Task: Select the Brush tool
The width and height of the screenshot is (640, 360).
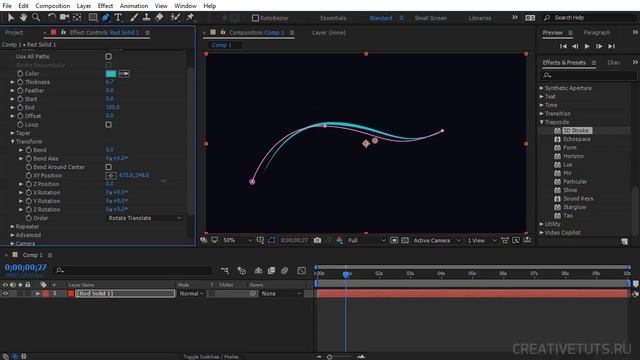Action: pos(133,17)
